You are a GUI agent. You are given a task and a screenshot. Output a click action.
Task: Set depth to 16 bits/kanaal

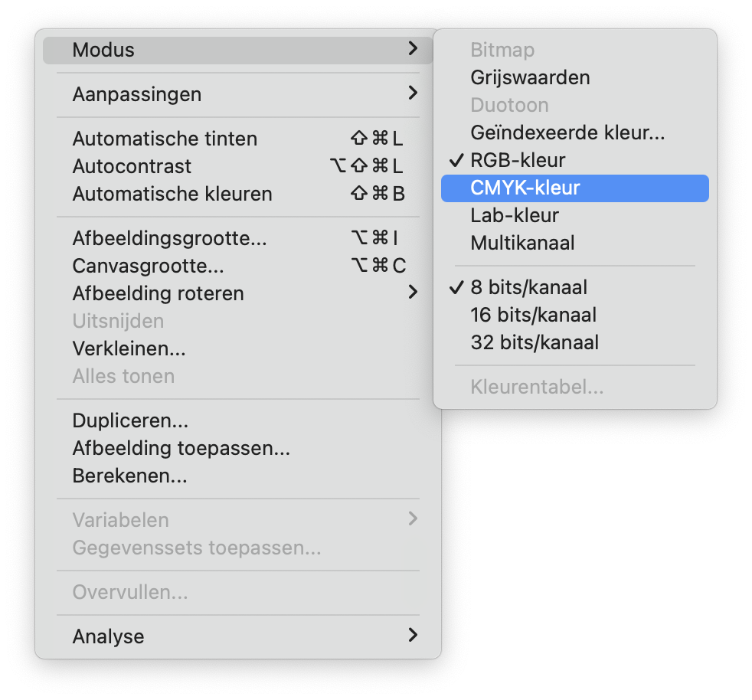(533, 315)
